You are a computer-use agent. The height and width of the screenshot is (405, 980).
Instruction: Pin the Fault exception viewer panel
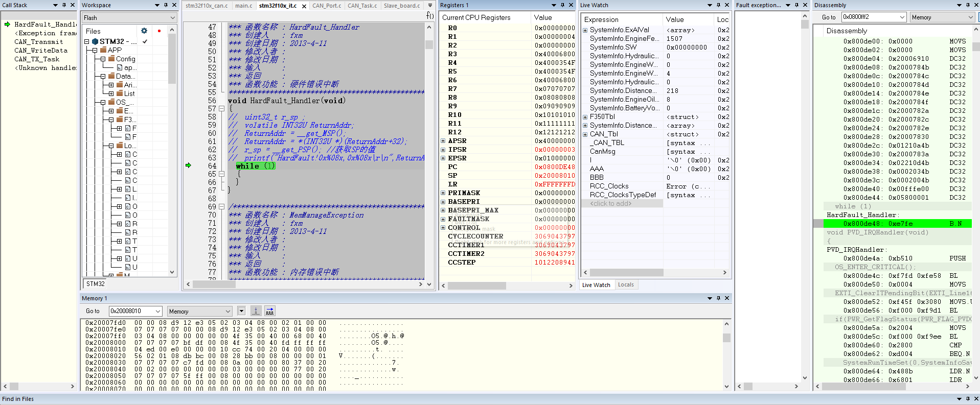click(797, 5)
